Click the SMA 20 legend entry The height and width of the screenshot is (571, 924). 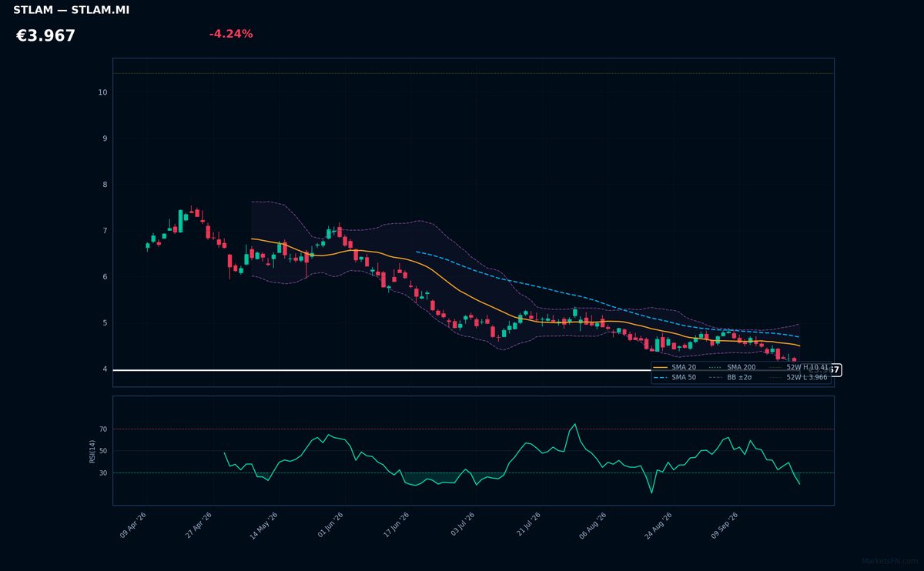(x=675, y=368)
